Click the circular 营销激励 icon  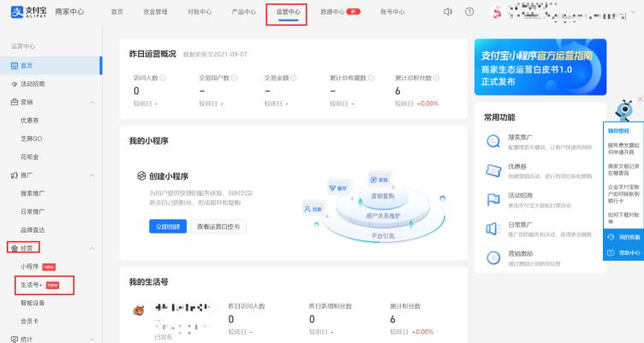[x=493, y=257]
